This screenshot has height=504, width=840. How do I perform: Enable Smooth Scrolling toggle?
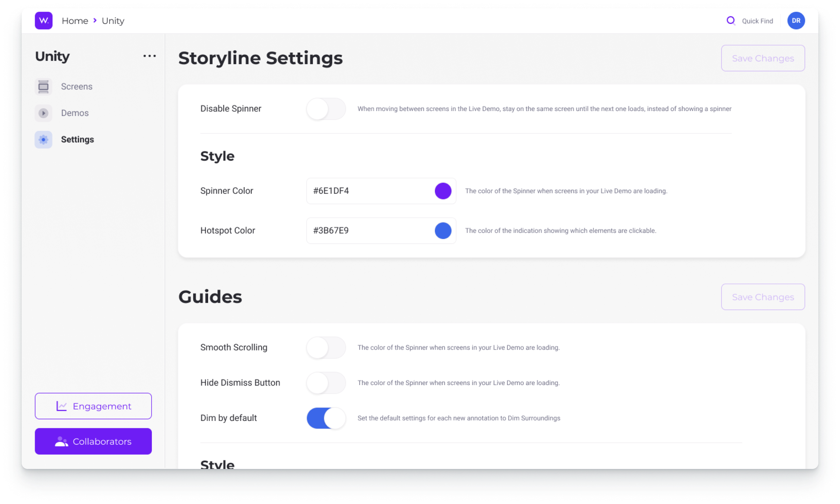(326, 347)
